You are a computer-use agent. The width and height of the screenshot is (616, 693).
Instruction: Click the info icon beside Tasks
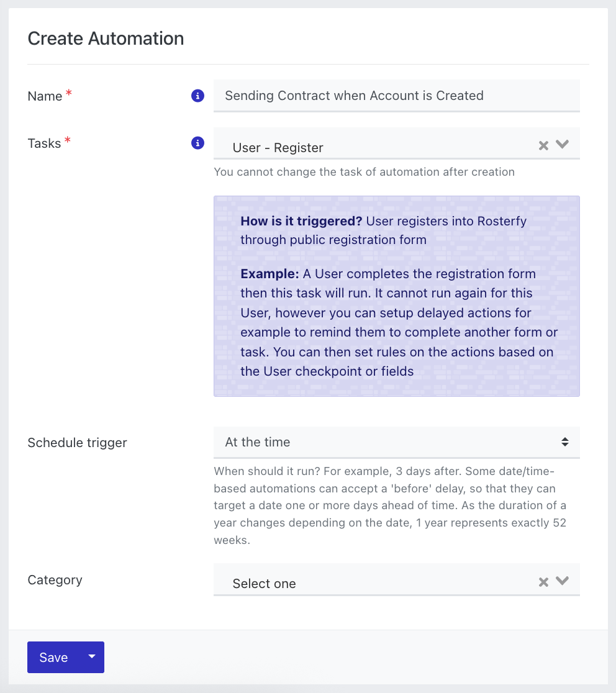pos(197,143)
